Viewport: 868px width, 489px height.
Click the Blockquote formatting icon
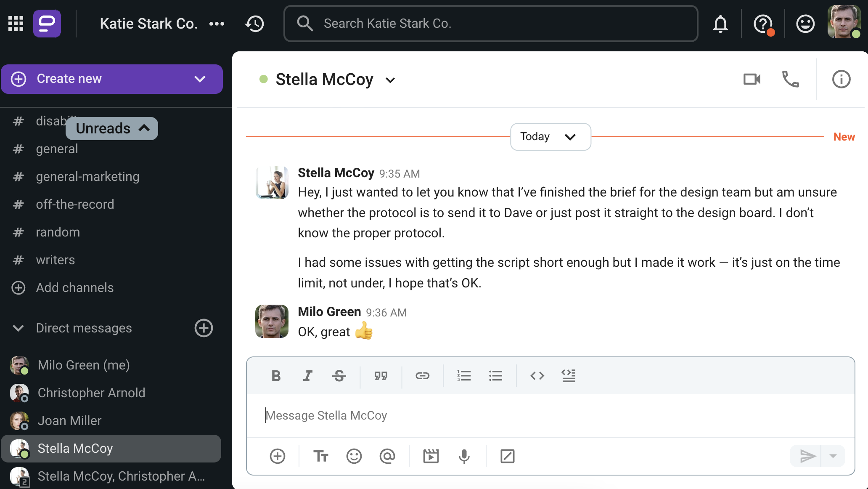[x=380, y=375]
